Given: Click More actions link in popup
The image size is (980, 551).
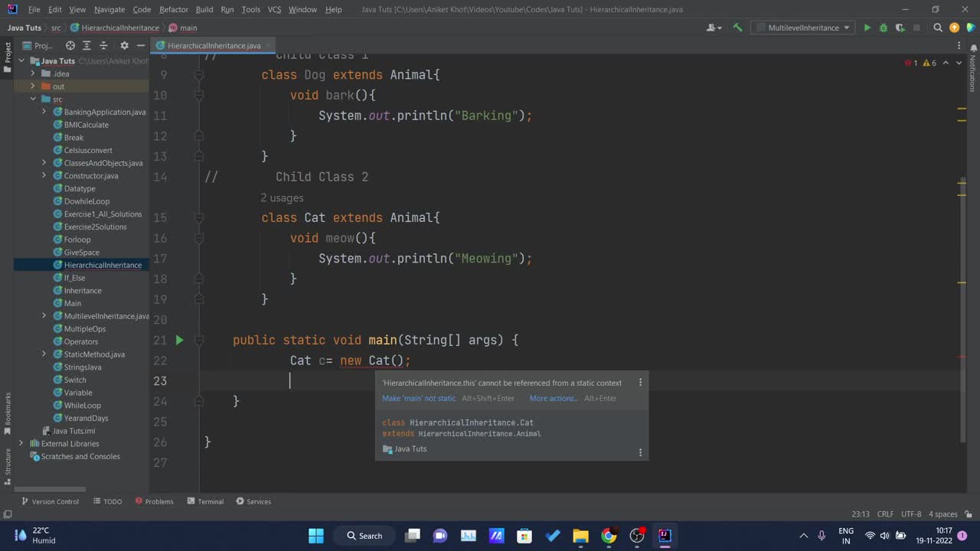Looking at the screenshot, I should pyautogui.click(x=554, y=398).
